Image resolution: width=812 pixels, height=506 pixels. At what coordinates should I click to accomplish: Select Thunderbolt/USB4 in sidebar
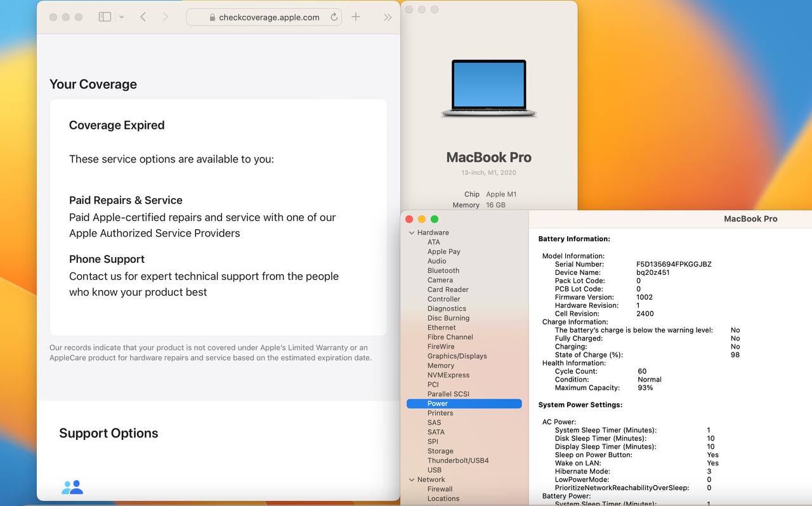pos(457,461)
